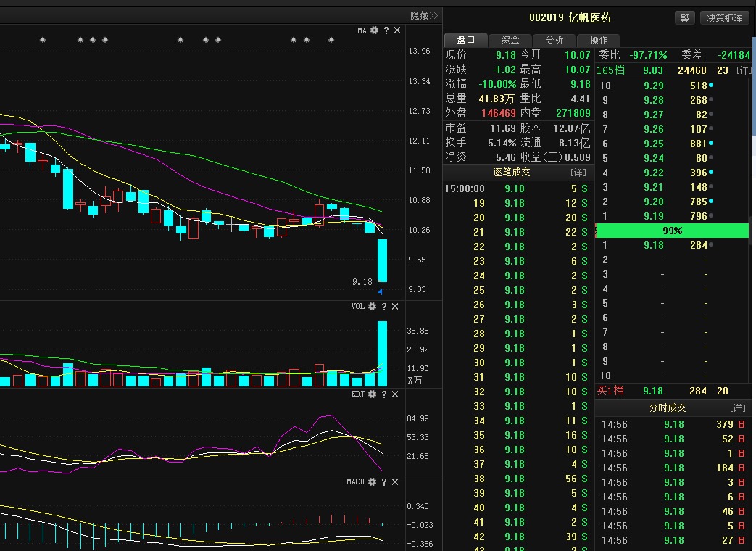Click the 内盘 value 271809

coord(573,113)
